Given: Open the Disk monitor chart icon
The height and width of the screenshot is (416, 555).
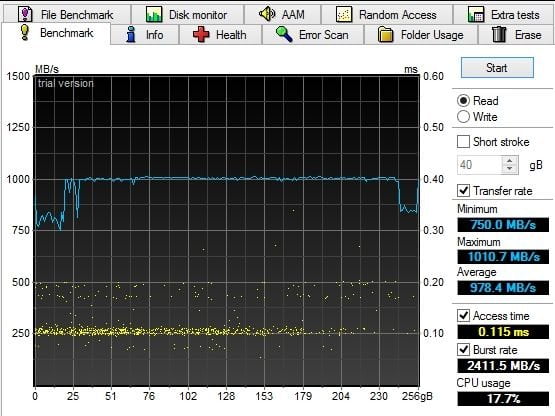Looking at the screenshot, I should (154, 14).
